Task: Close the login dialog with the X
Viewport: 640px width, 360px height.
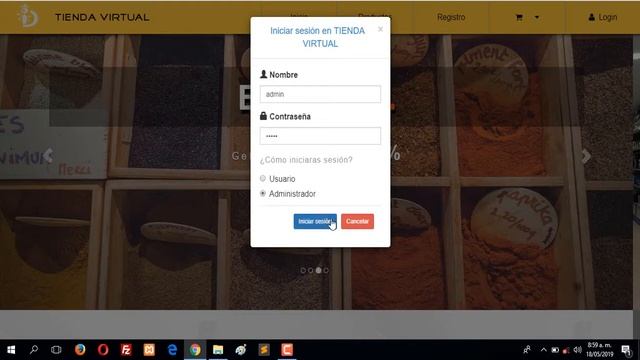Action: point(380,29)
